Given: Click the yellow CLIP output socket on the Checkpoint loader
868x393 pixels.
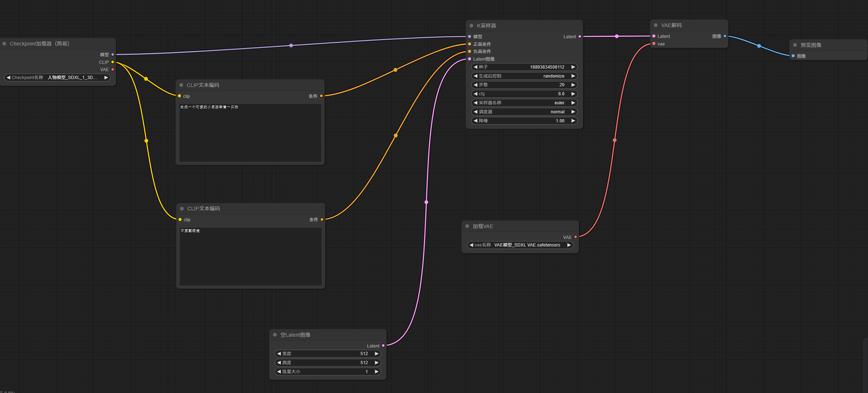Looking at the screenshot, I should click(x=113, y=62).
